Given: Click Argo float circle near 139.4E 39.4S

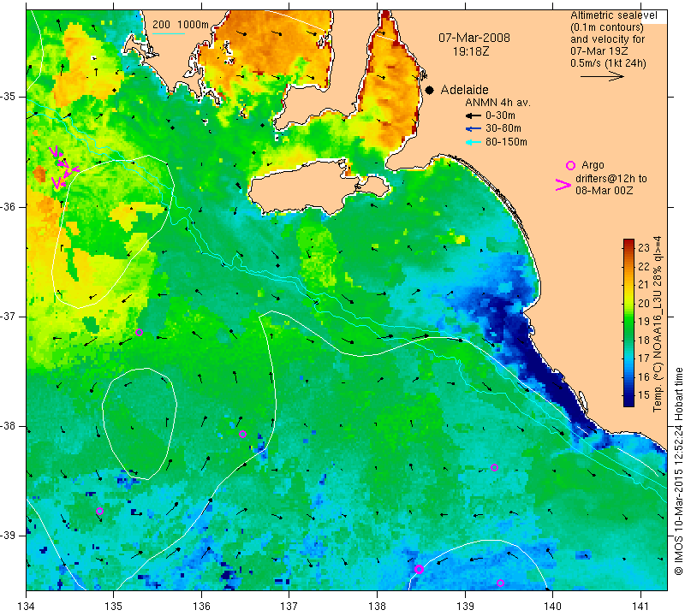Looking at the screenshot, I should click(501, 583).
